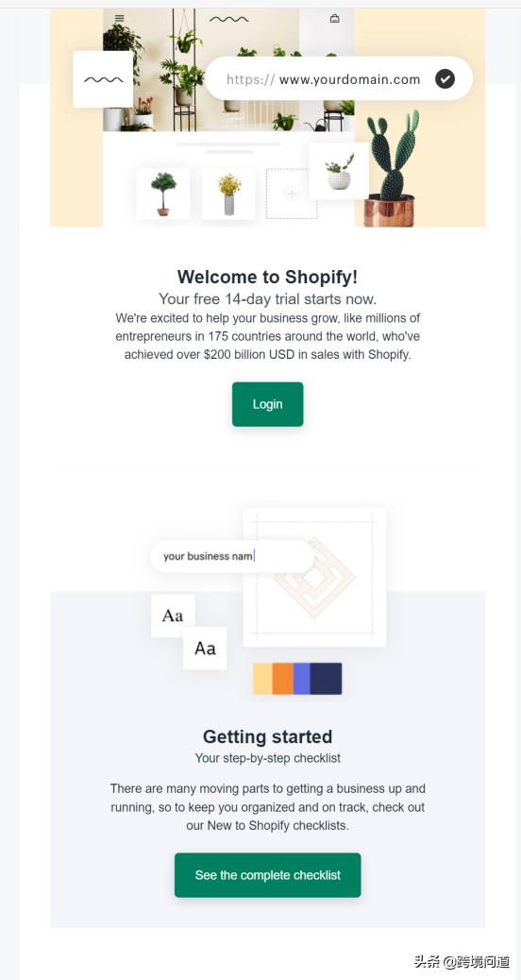Click the wavy line logo at header center

[x=229, y=20]
